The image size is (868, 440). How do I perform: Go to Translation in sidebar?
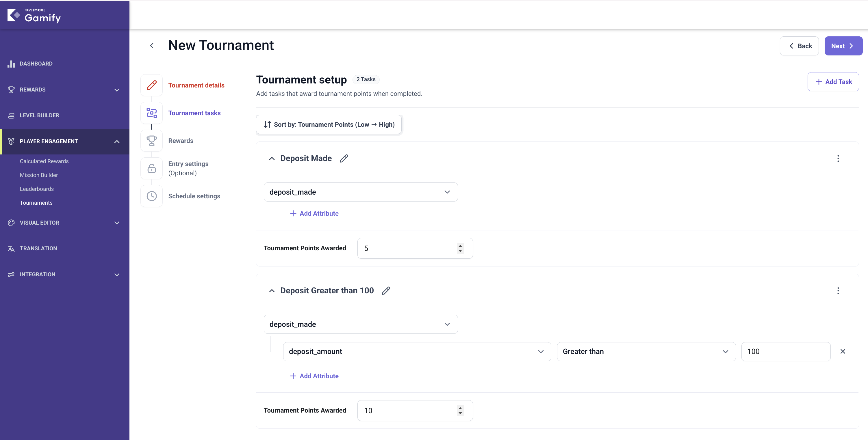pyautogui.click(x=38, y=249)
